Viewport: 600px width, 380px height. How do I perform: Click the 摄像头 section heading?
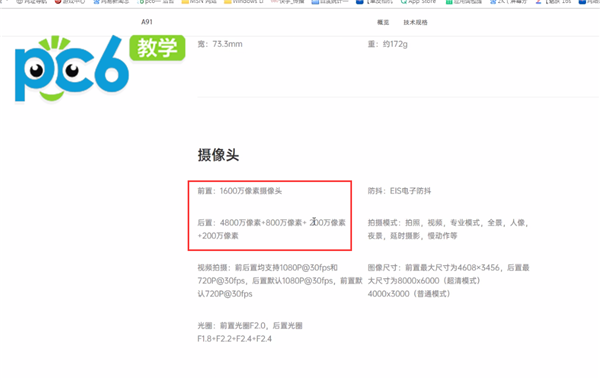click(218, 155)
